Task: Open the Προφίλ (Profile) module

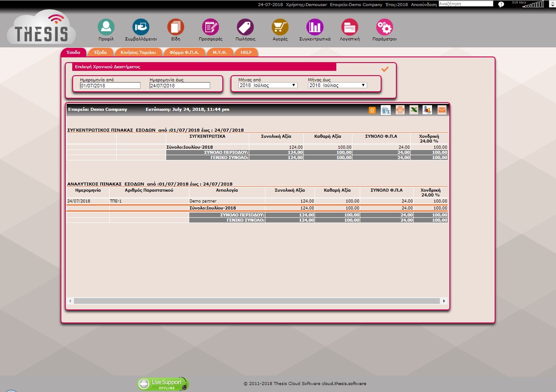Action: coord(106,27)
